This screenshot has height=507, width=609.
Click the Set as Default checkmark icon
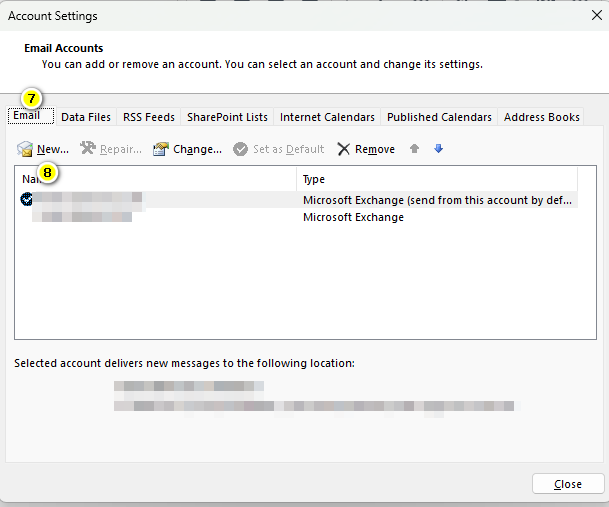tap(240, 149)
